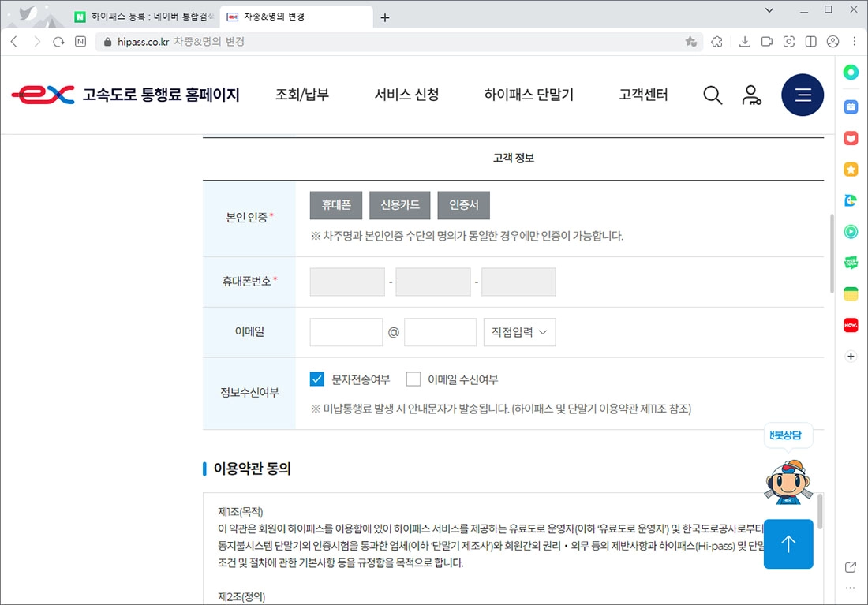Open the blue hamburger menu circle
The width and height of the screenshot is (868, 605).
click(x=803, y=95)
